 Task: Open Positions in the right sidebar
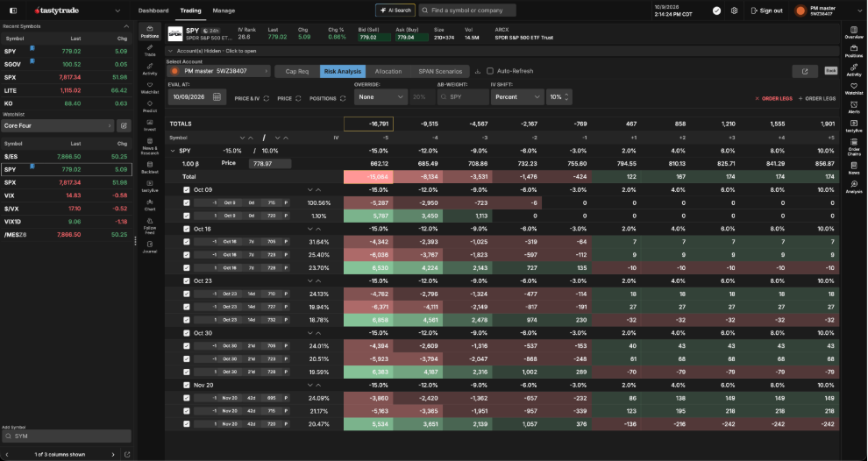click(x=854, y=52)
